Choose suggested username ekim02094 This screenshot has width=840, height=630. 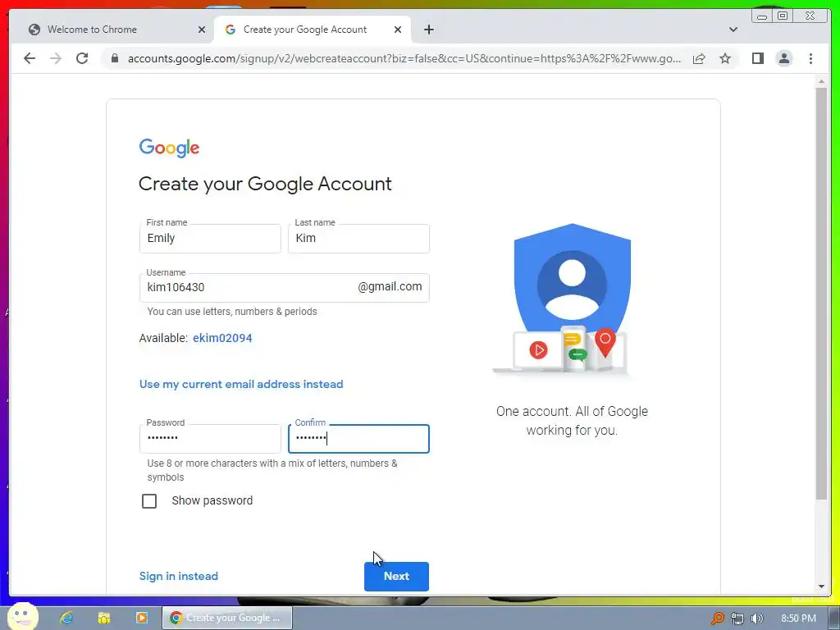pyautogui.click(x=222, y=338)
